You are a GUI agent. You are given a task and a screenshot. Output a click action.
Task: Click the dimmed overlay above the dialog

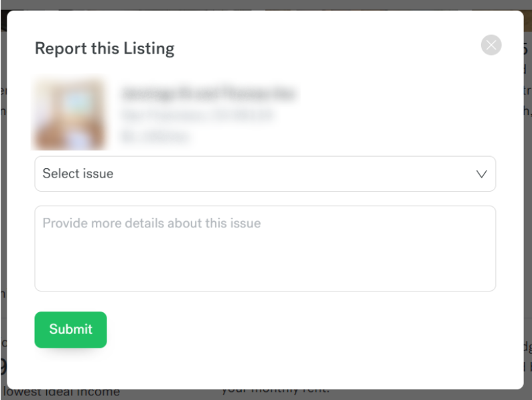[x=266, y=5]
